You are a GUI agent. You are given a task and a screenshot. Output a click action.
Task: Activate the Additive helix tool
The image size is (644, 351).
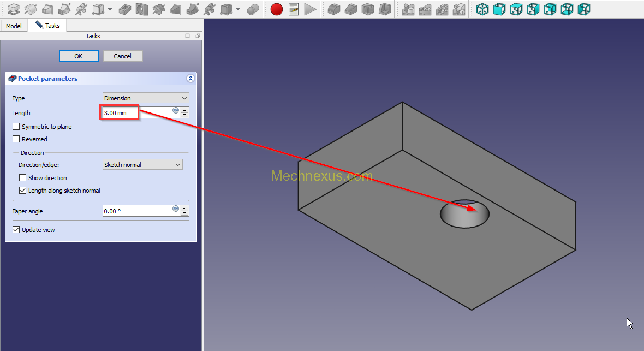tap(81, 9)
